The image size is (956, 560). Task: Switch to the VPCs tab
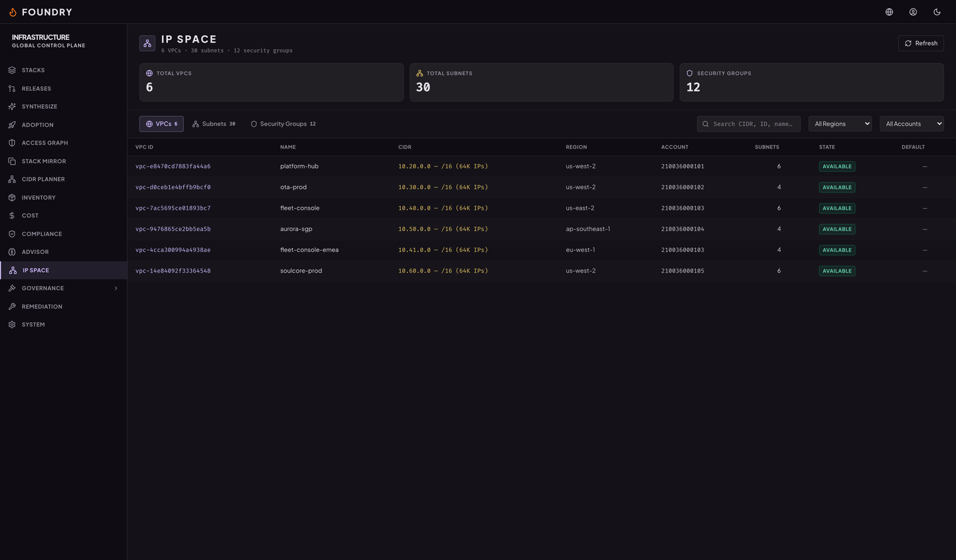pos(161,124)
